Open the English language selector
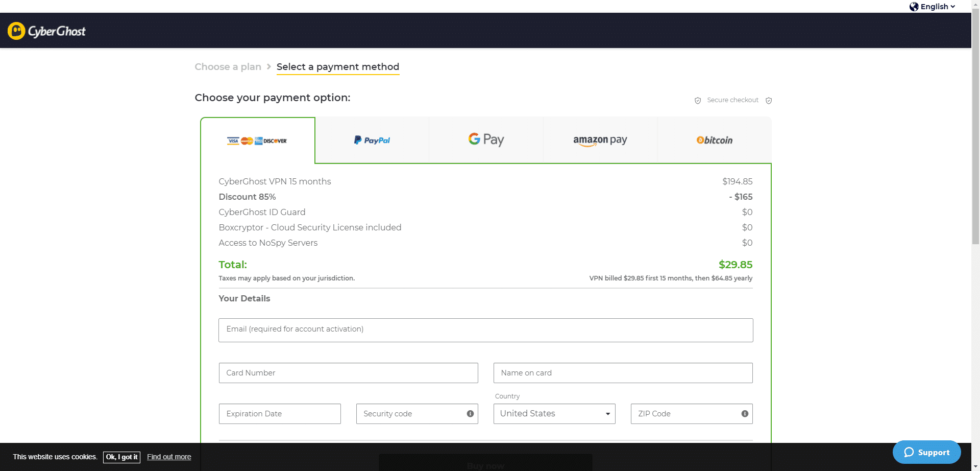 pos(932,7)
